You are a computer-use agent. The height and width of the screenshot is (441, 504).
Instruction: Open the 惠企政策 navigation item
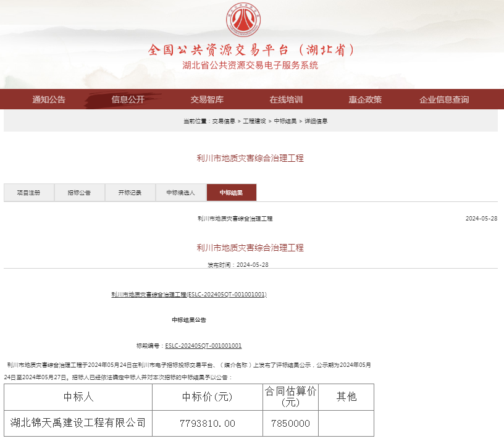(365, 99)
